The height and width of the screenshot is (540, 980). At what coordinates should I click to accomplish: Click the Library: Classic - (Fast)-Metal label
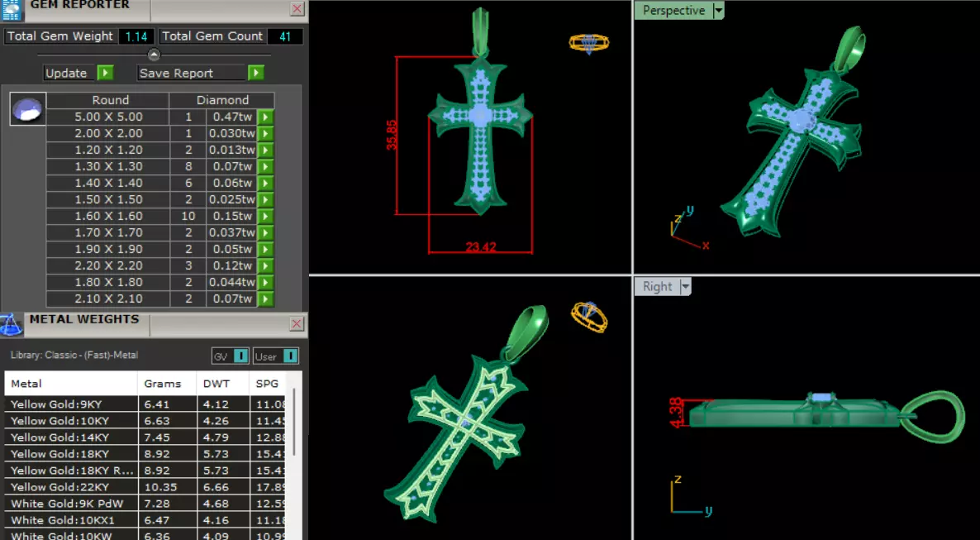74,356
